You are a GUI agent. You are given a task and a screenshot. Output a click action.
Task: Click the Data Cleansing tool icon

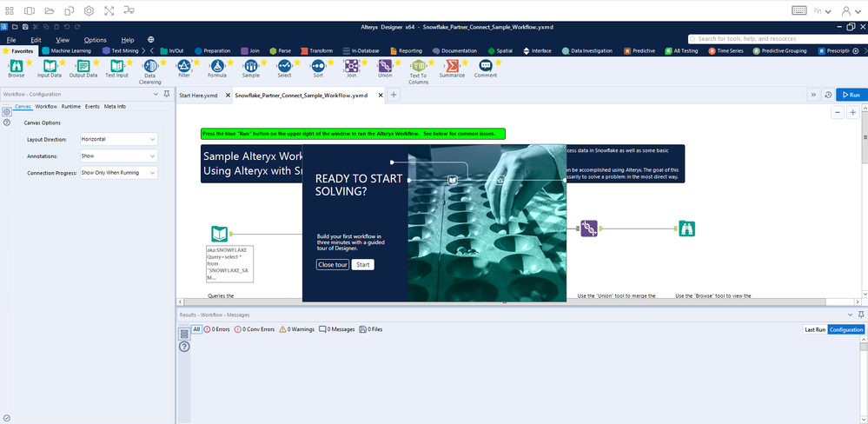150,66
